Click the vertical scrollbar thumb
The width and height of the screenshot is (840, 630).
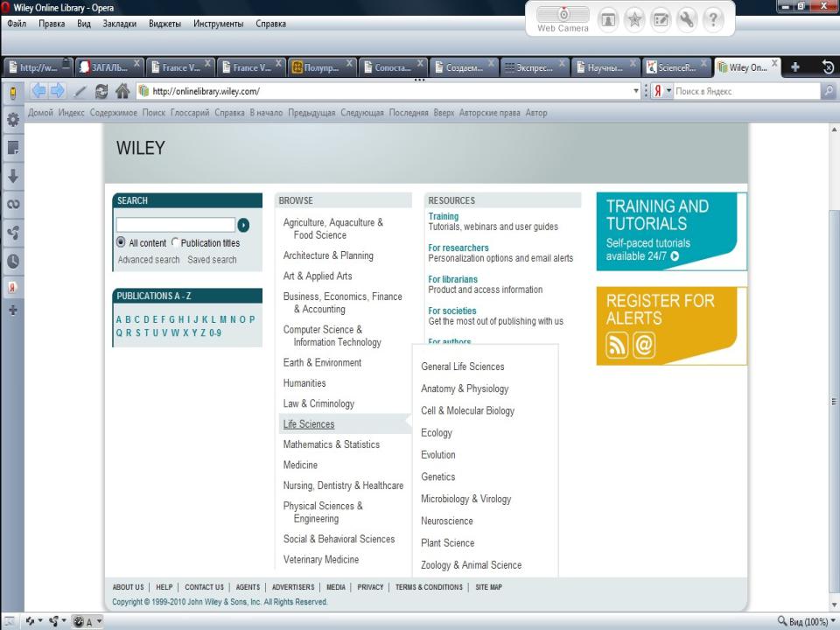pos(834,402)
